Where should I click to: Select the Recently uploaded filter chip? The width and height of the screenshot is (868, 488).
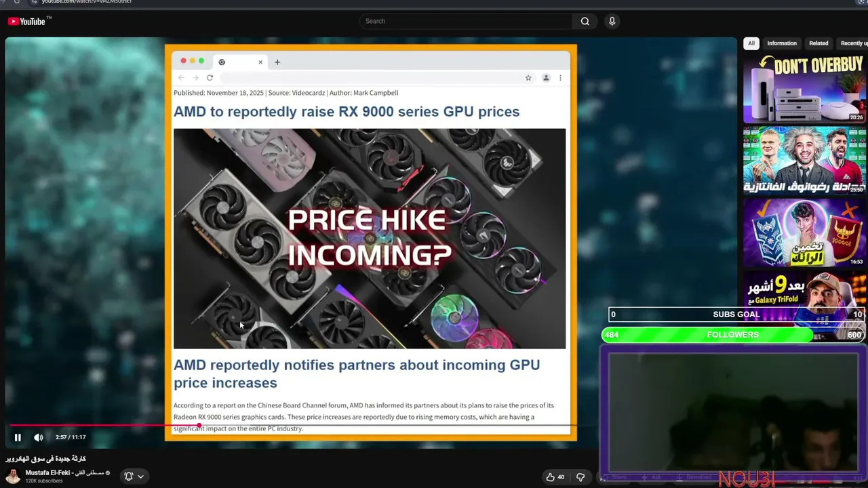click(853, 43)
